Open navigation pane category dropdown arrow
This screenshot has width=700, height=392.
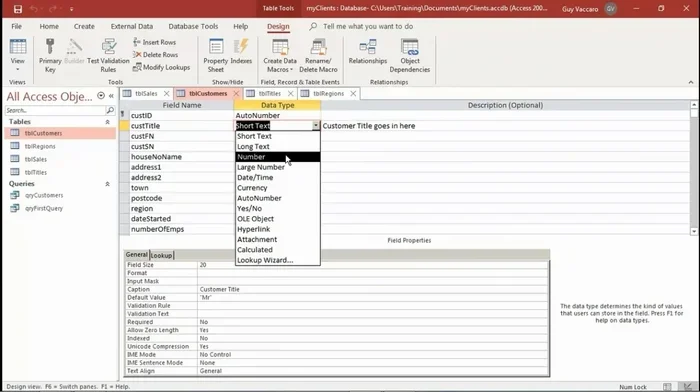[x=101, y=96]
